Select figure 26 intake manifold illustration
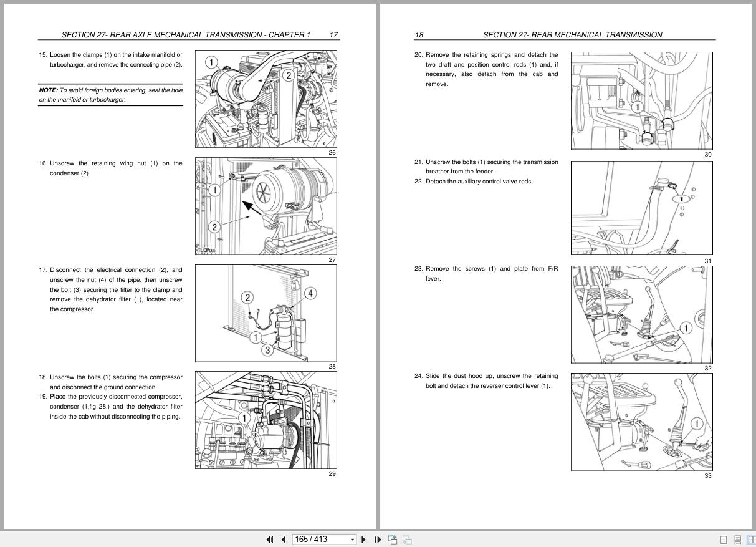Viewport: 756px width, 547px height. click(x=266, y=99)
